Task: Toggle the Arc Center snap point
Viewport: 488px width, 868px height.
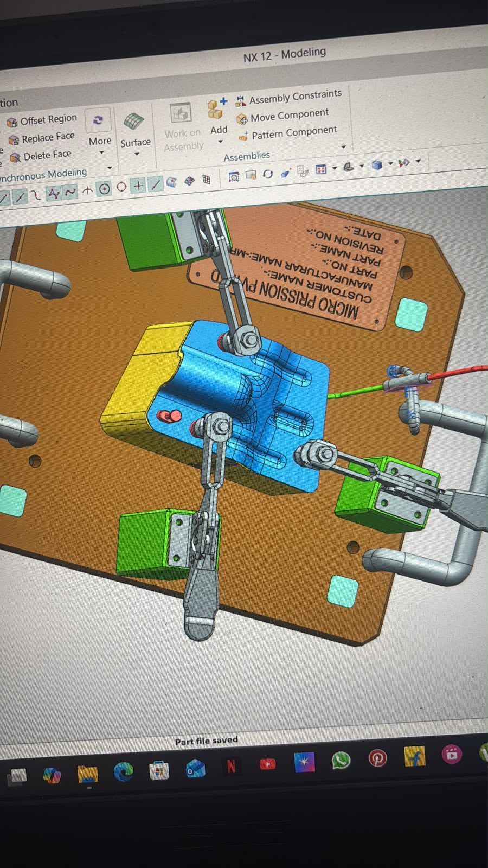Action: (x=104, y=189)
